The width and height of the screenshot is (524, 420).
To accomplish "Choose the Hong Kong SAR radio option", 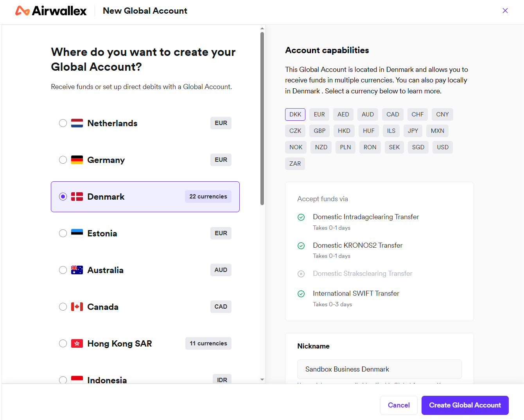I will point(63,343).
